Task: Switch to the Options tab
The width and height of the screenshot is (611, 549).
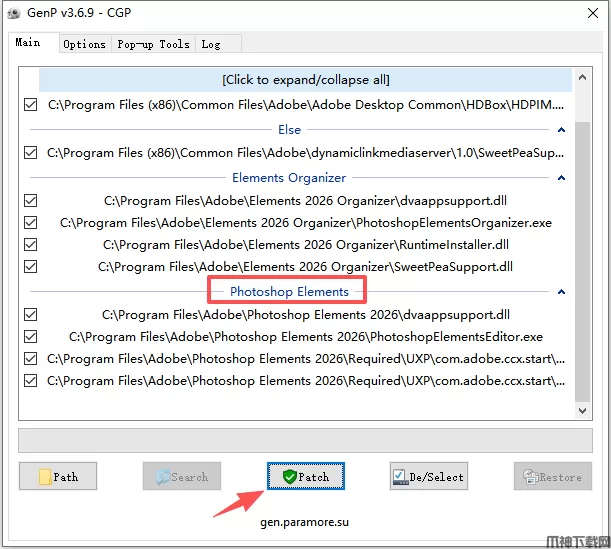Action: 85,44
